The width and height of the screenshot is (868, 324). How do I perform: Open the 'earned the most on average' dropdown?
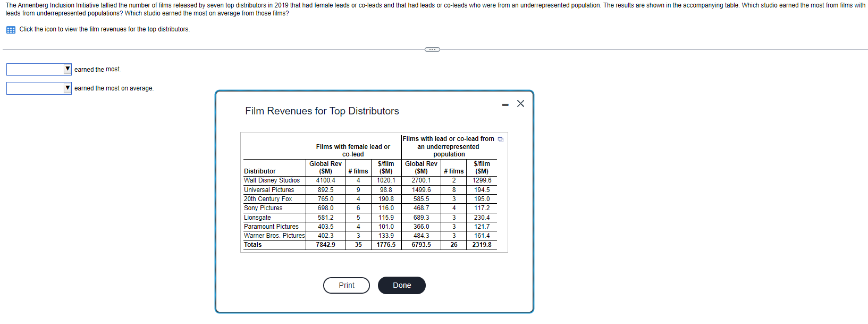point(39,88)
